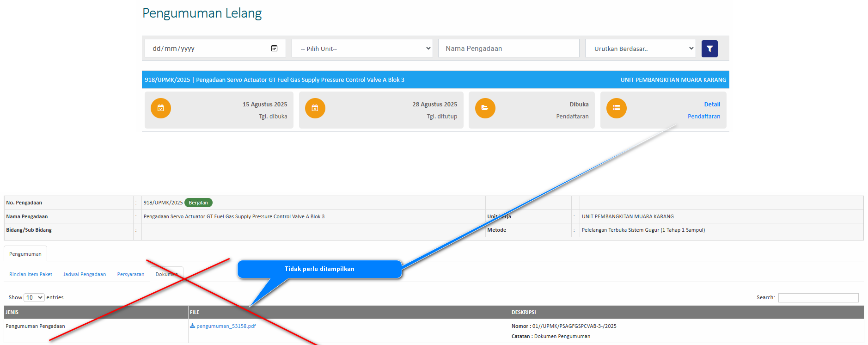Viewport: 868px width, 345px height.
Task: Select the Persyaratan tab
Action: pyautogui.click(x=131, y=274)
